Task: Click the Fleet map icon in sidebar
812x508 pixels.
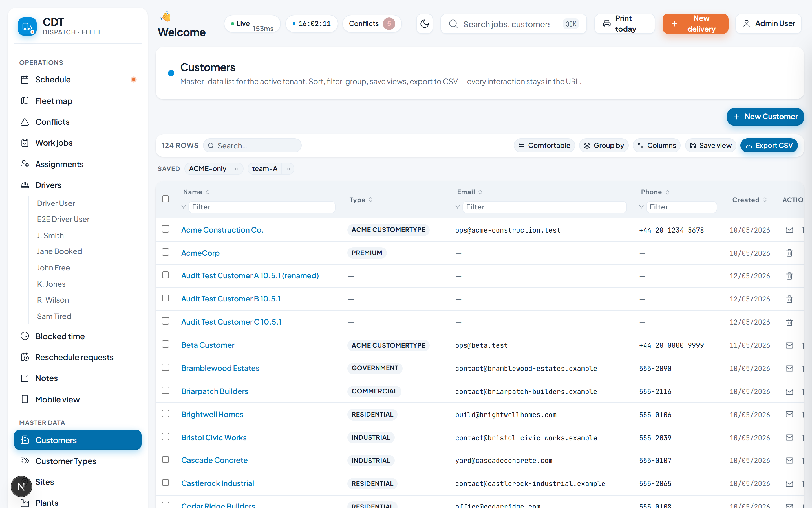Action: (x=25, y=101)
